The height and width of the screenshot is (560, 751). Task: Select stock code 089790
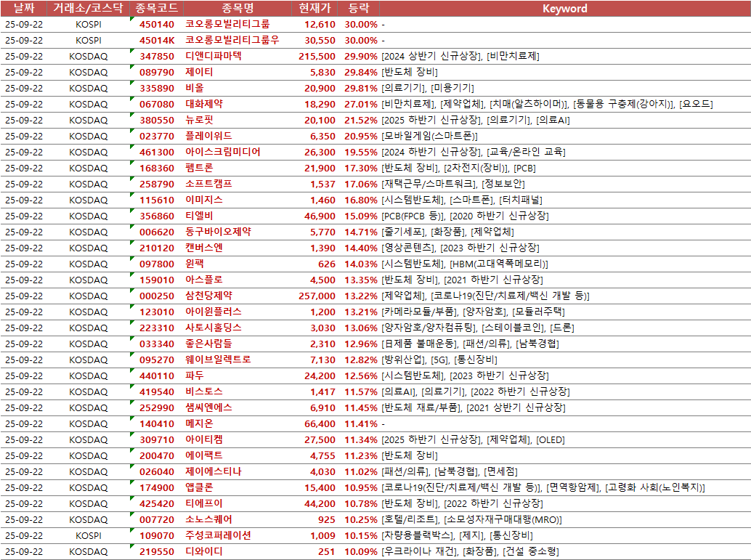coord(157,73)
